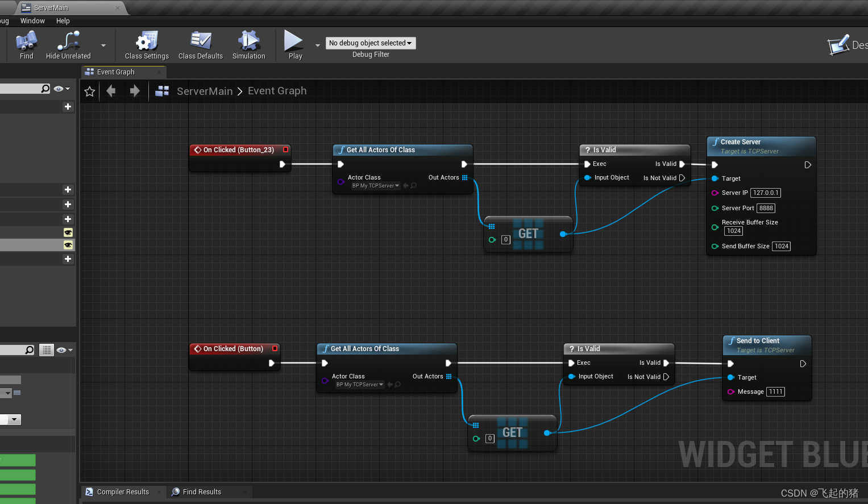Screen dimensions: 868x504
Task: Click the ServerMain breadcrumb link
Action: pyautogui.click(x=205, y=91)
